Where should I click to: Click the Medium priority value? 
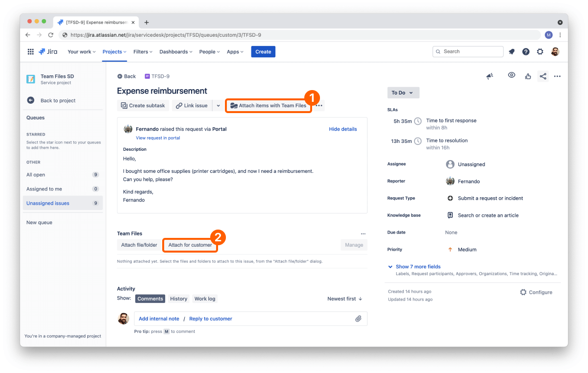click(x=467, y=250)
